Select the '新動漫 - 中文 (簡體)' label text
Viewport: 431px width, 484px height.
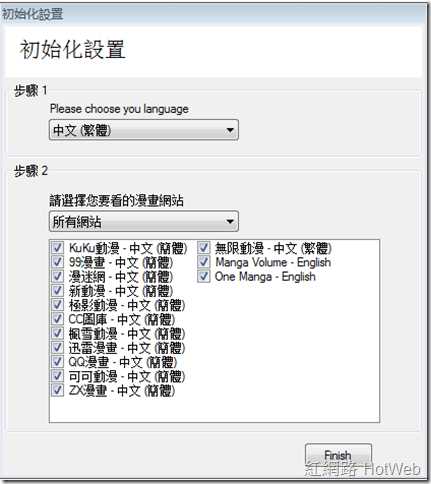121,291
